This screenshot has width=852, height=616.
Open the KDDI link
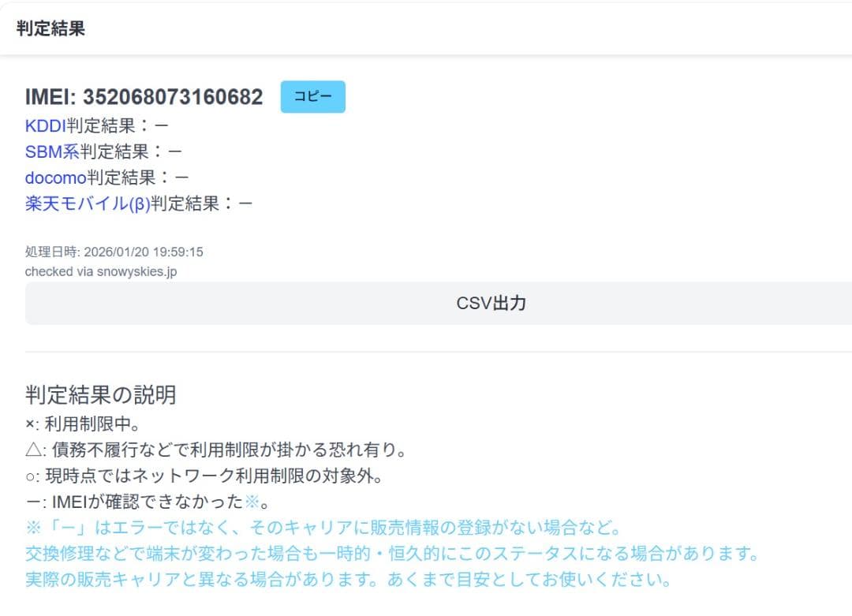[x=45, y=125]
